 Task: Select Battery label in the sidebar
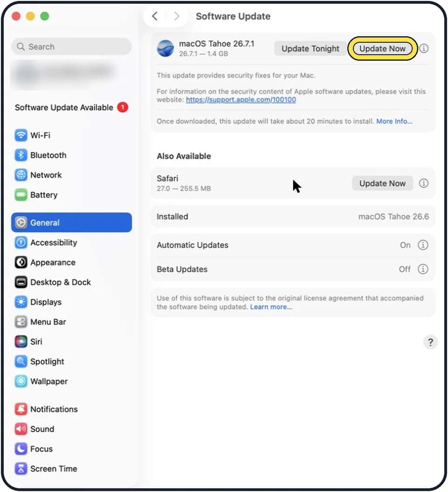pos(43,195)
